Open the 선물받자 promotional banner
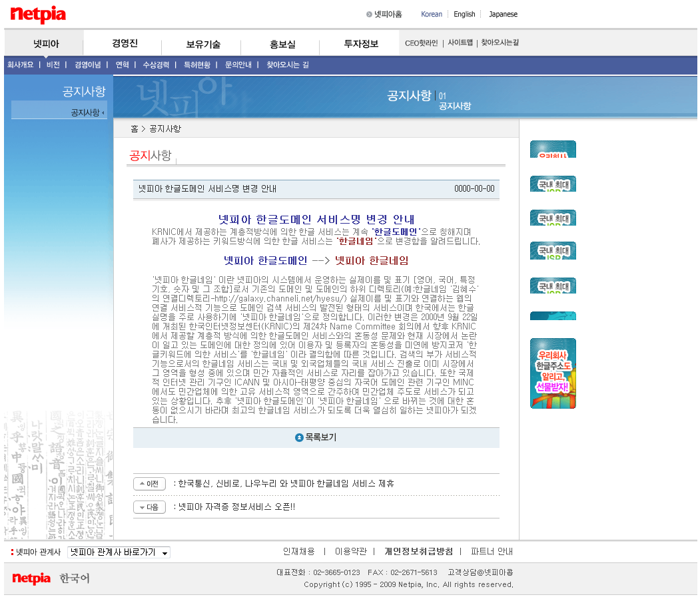Screen dimensions: 700x613 point(553,373)
